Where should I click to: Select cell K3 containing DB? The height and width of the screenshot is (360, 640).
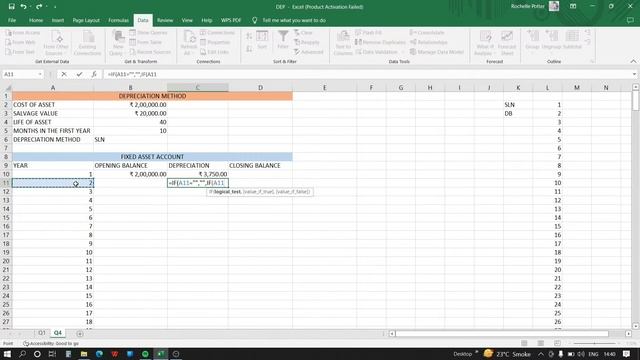click(518, 113)
